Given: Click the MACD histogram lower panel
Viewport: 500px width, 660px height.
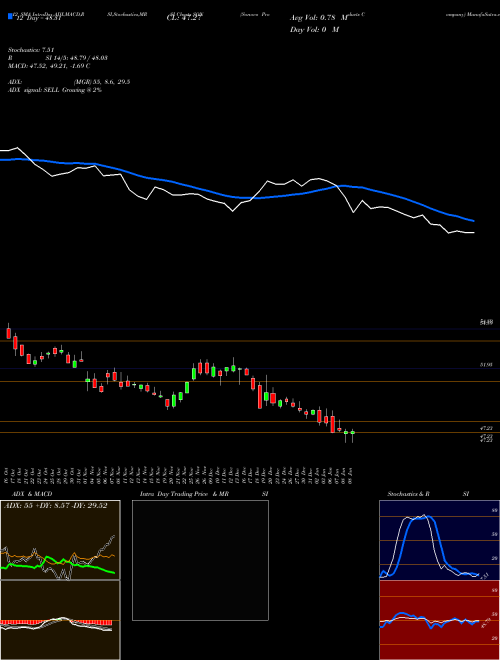Looking at the screenshot, I should click(60, 620).
